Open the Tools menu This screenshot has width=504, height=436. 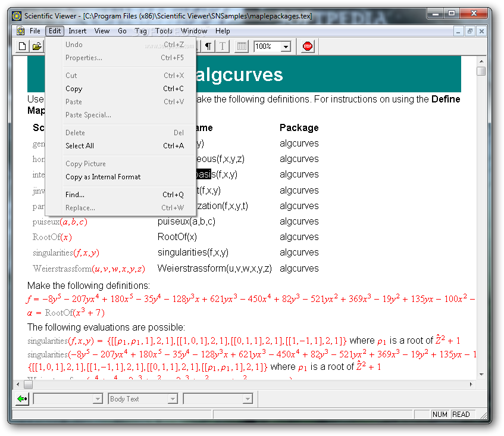click(164, 31)
